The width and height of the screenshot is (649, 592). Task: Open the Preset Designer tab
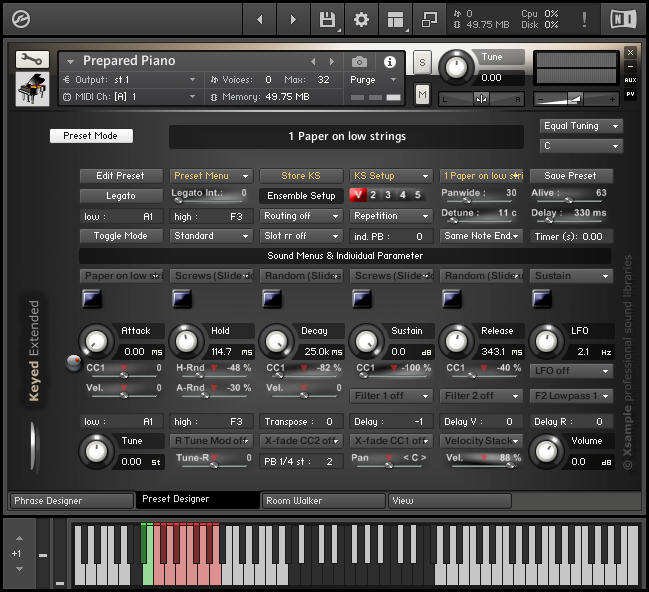pos(198,499)
